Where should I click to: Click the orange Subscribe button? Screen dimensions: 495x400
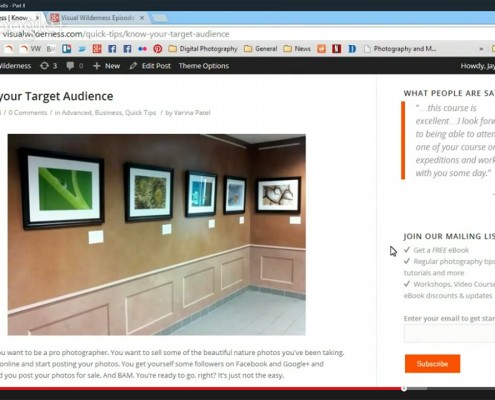[x=432, y=364]
